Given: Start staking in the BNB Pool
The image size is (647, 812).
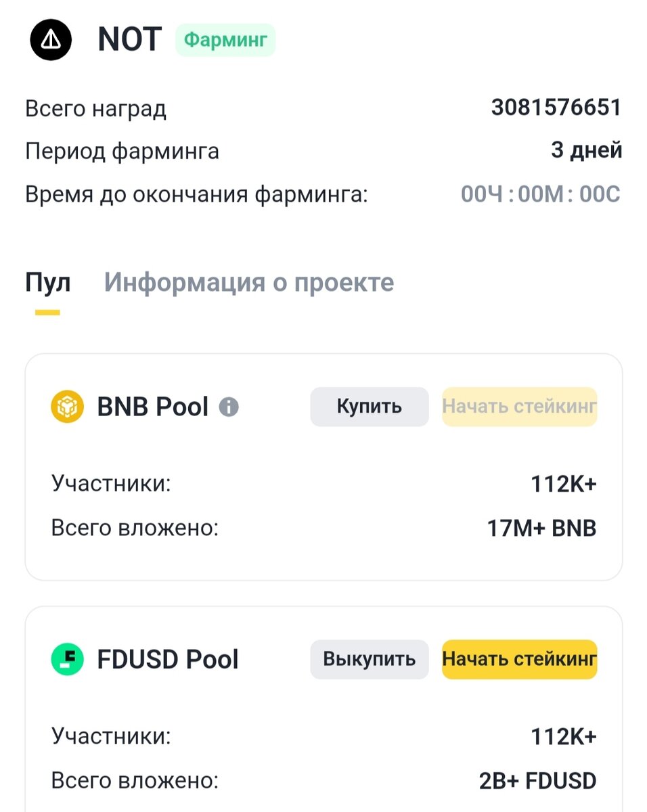Looking at the screenshot, I should point(520,407).
